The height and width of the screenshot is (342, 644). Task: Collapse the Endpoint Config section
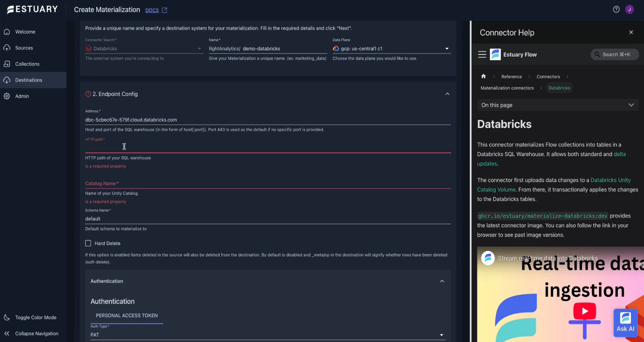tap(447, 94)
